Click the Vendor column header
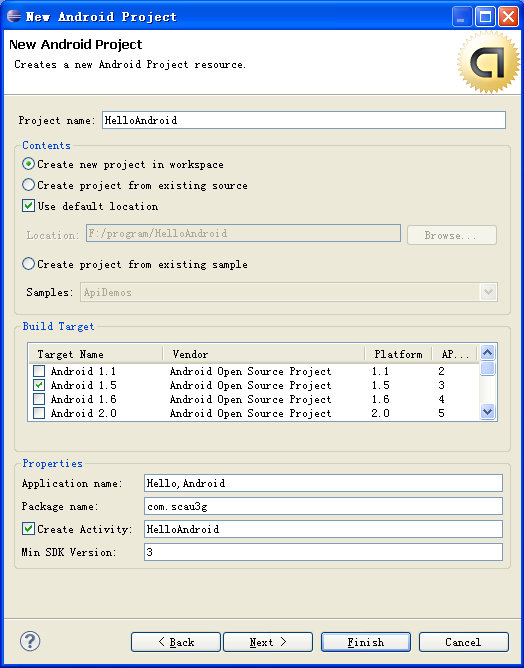The width and height of the screenshot is (524, 668). pyautogui.click(x=264, y=354)
